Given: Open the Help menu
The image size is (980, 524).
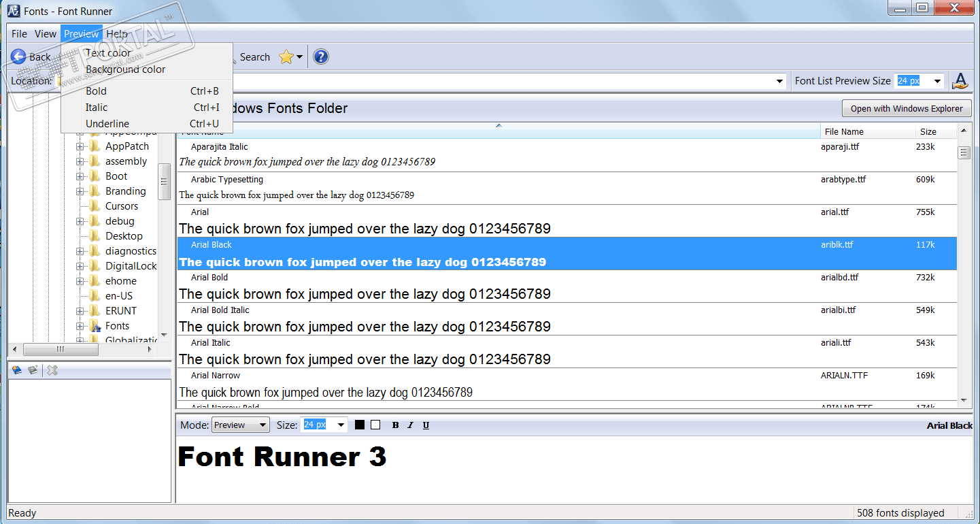Looking at the screenshot, I should coord(117,33).
